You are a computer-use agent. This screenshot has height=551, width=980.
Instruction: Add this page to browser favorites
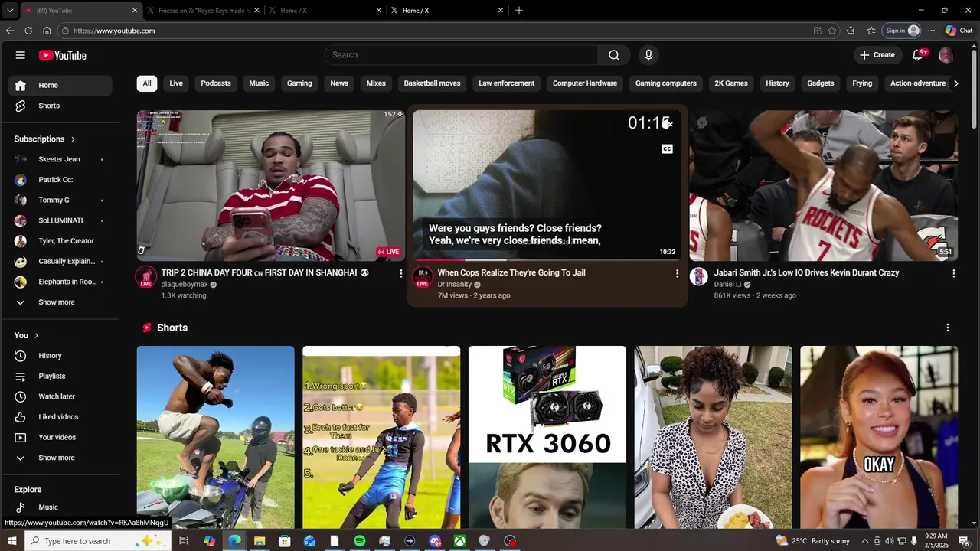(x=832, y=31)
